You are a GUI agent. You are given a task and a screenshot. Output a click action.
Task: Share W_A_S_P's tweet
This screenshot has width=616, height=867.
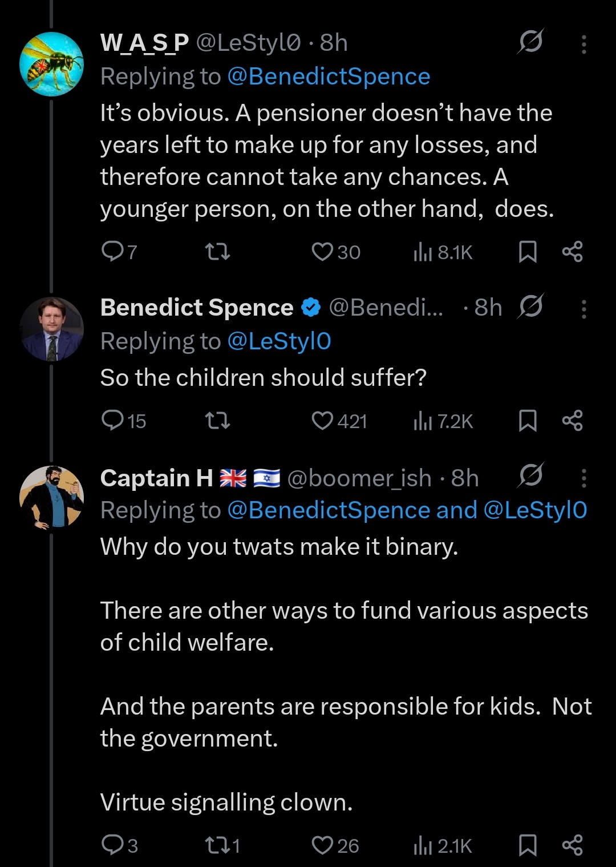tap(572, 252)
